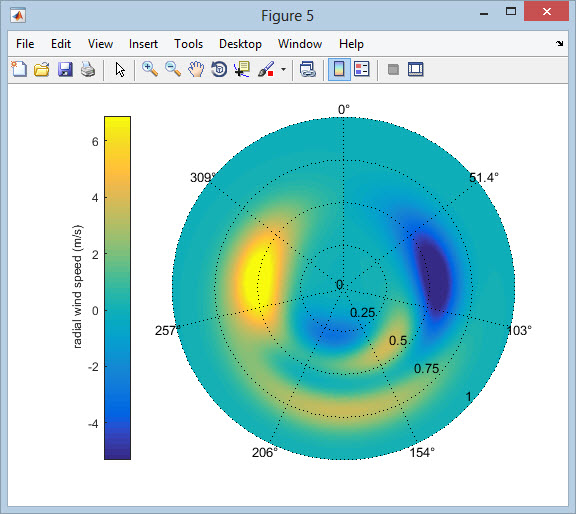Open the Insert menu
Image resolution: width=576 pixels, height=514 pixels.
pos(143,44)
